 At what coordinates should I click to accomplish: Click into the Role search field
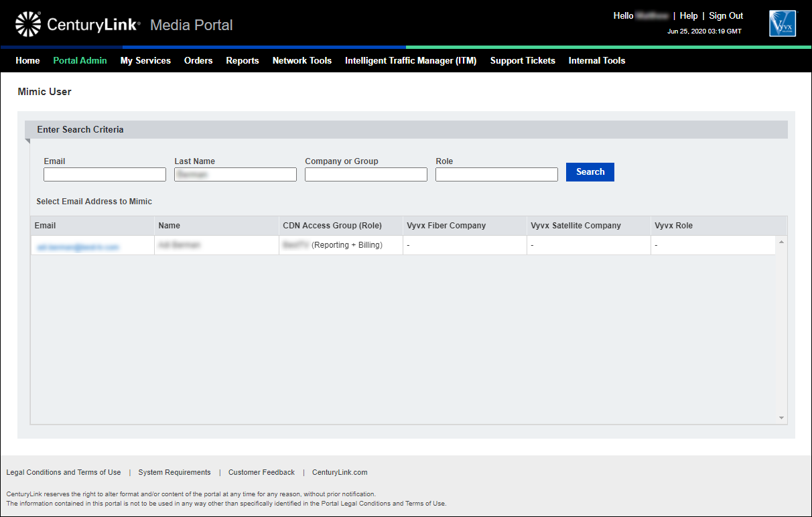pos(496,174)
